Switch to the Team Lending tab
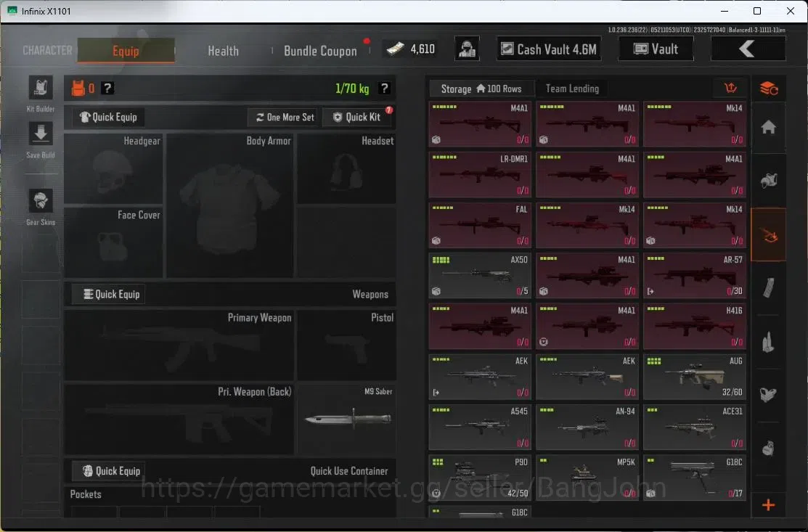Viewport: 808px width, 532px height. click(x=572, y=89)
